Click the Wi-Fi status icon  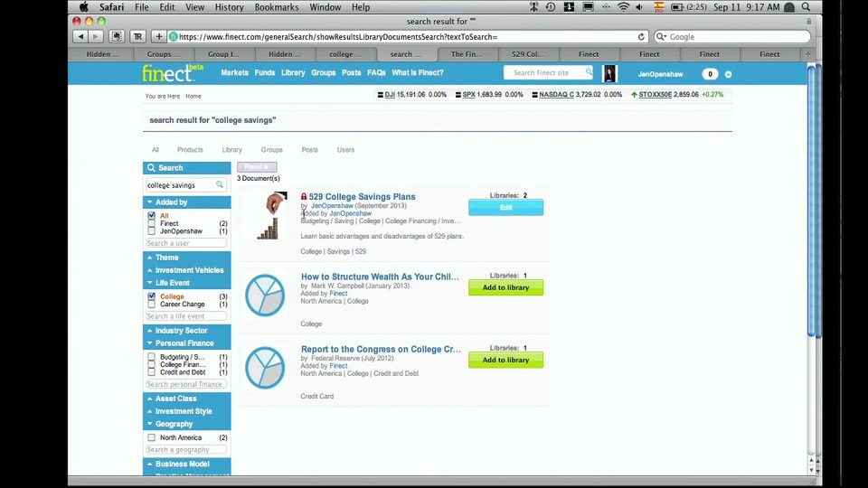[623, 7]
